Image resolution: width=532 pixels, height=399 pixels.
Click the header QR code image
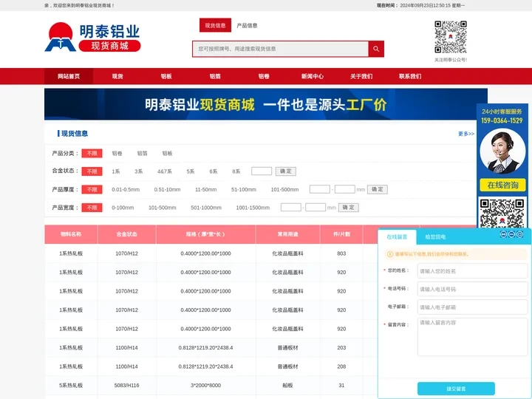[451, 37]
